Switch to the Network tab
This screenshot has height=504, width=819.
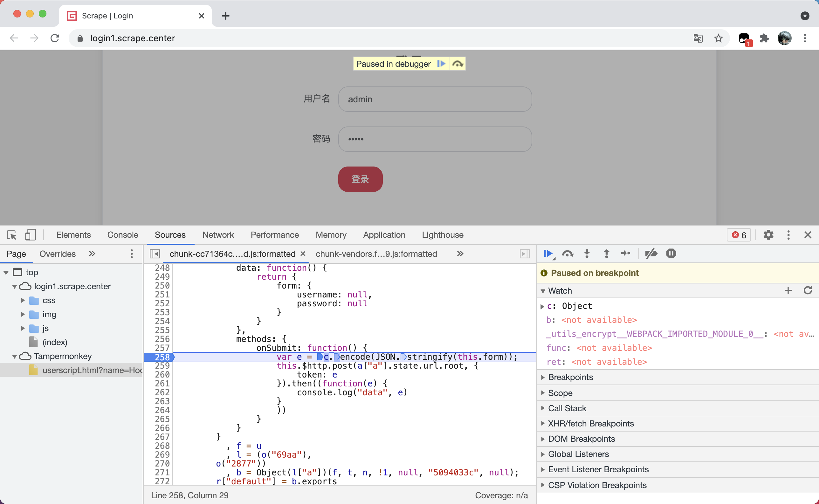pos(218,235)
